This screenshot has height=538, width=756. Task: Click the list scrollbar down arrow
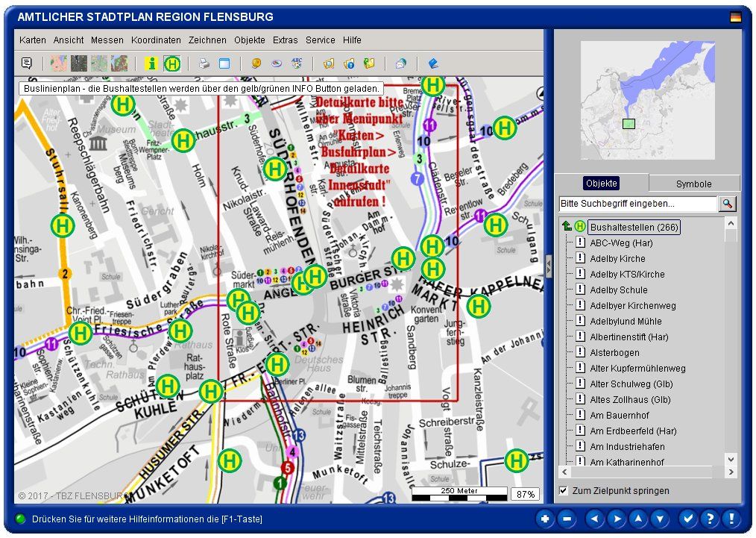731,459
